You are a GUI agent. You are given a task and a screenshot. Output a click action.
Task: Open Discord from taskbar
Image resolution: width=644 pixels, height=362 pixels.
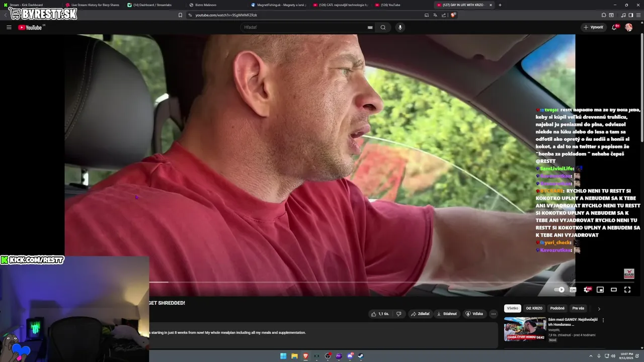point(350,356)
